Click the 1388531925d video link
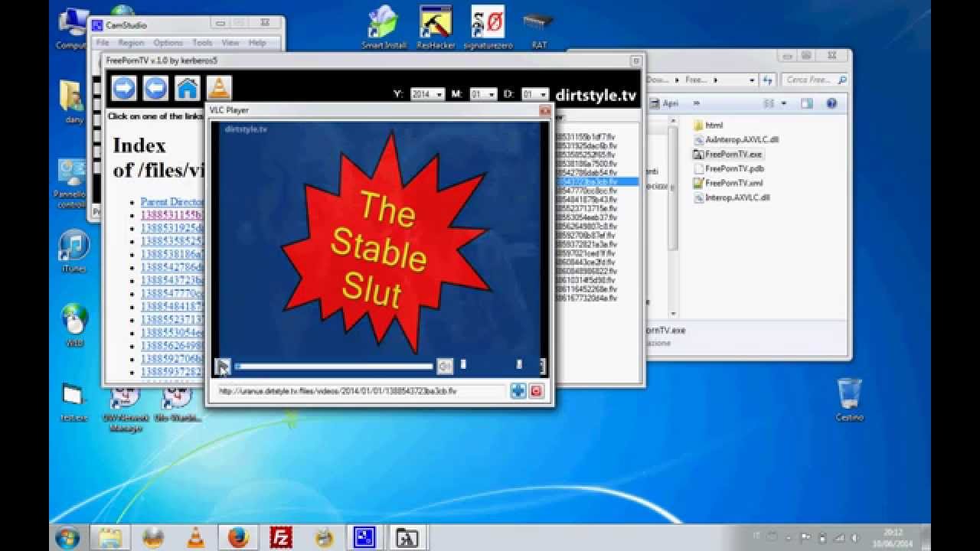 click(x=173, y=228)
